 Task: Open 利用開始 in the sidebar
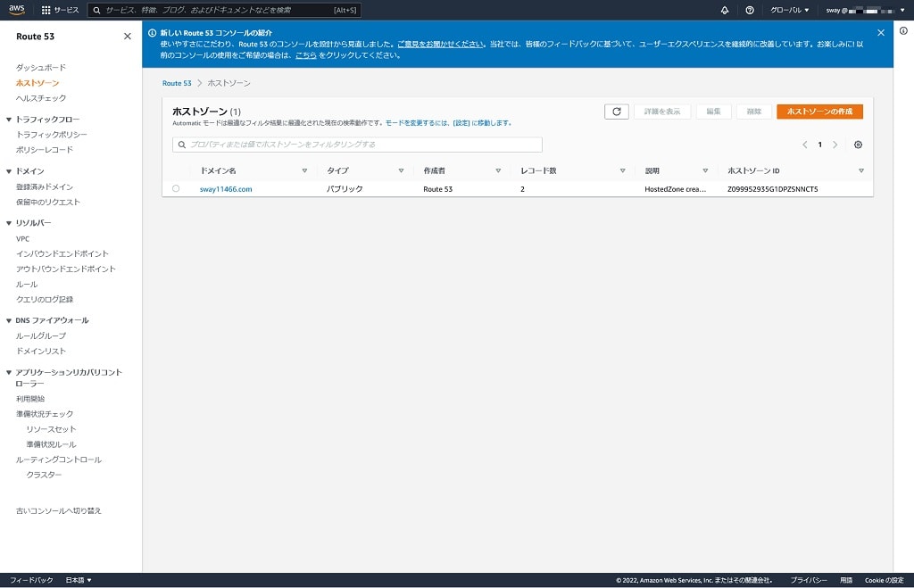(x=30, y=399)
